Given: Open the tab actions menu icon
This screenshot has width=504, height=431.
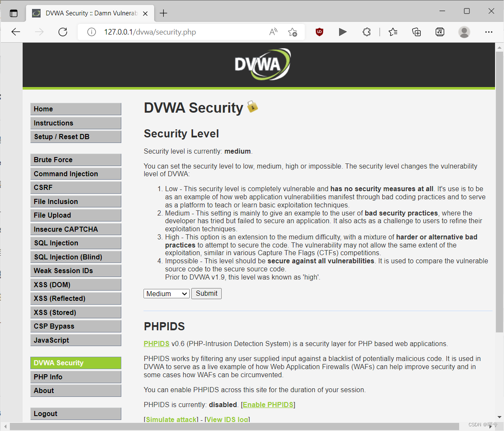Looking at the screenshot, I should [14, 13].
